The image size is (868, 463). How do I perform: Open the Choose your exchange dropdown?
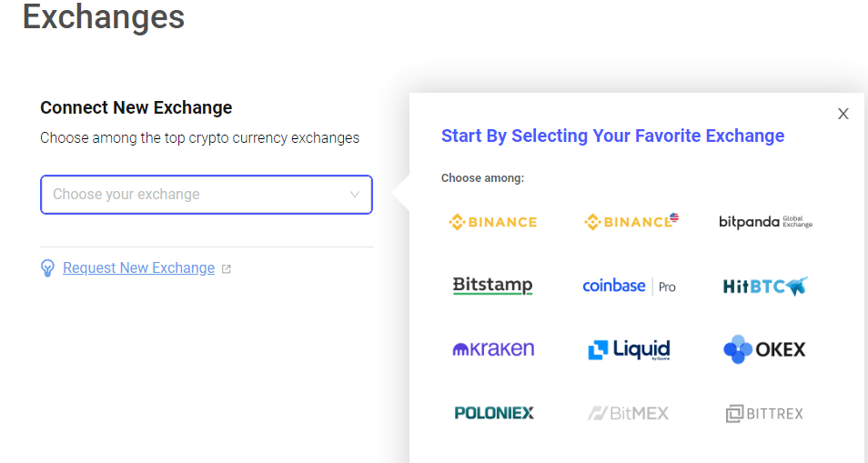pyautogui.click(x=207, y=195)
